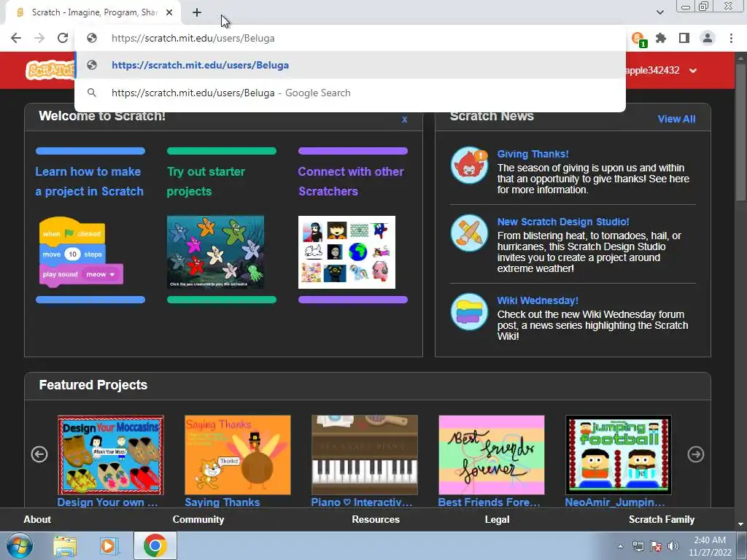747x560 pixels.
Task: Open Try out starter projects link
Action: 206,182
